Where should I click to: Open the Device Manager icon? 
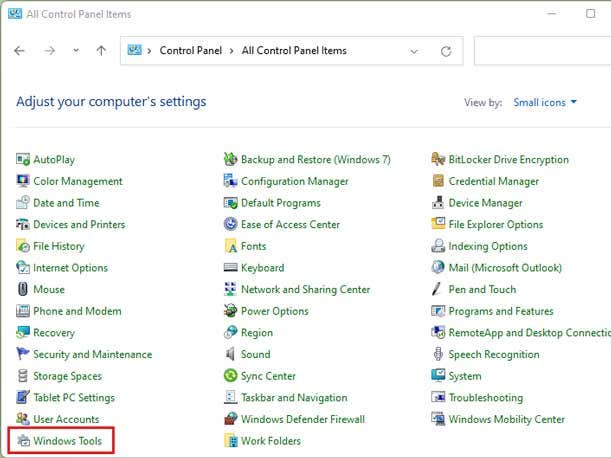coord(439,203)
